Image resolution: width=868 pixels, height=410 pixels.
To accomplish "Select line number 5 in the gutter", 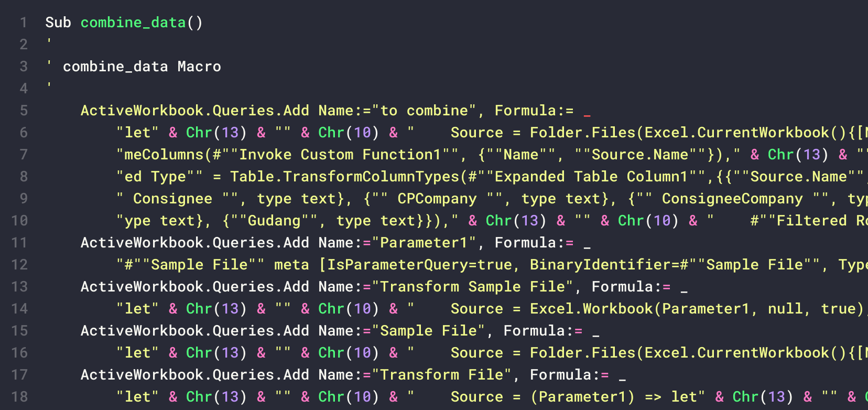I will (x=24, y=111).
